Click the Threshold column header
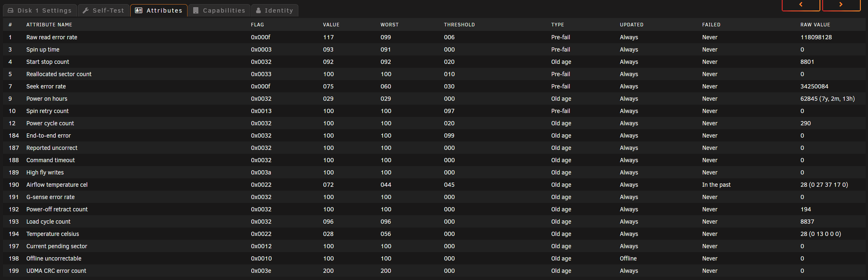Viewport: 868px width, 280px height. click(459, 25)
